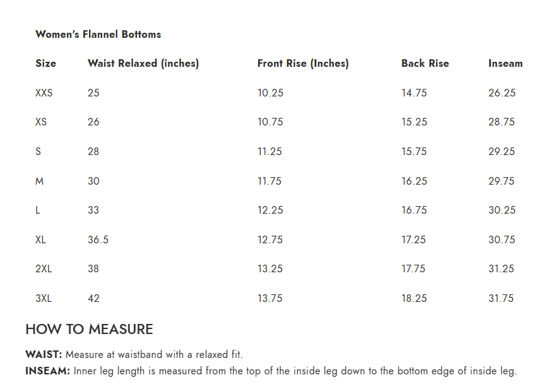Select the bold WAIST: instruction label
Screen dimensions: 554x392
coord(44,354)
